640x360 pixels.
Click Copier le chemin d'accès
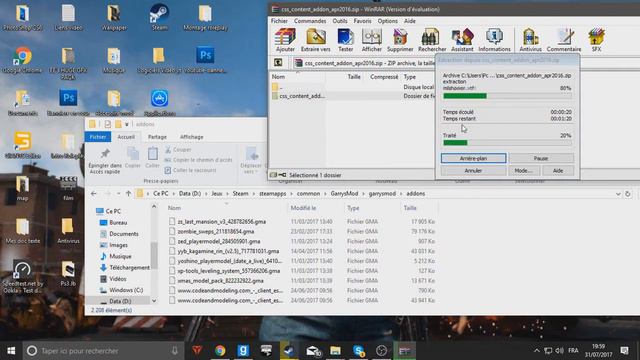click(198, 160)
